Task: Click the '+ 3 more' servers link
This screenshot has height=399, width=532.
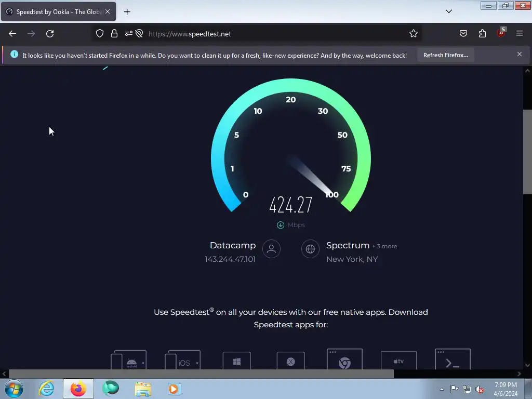Action: click(385, 246)
